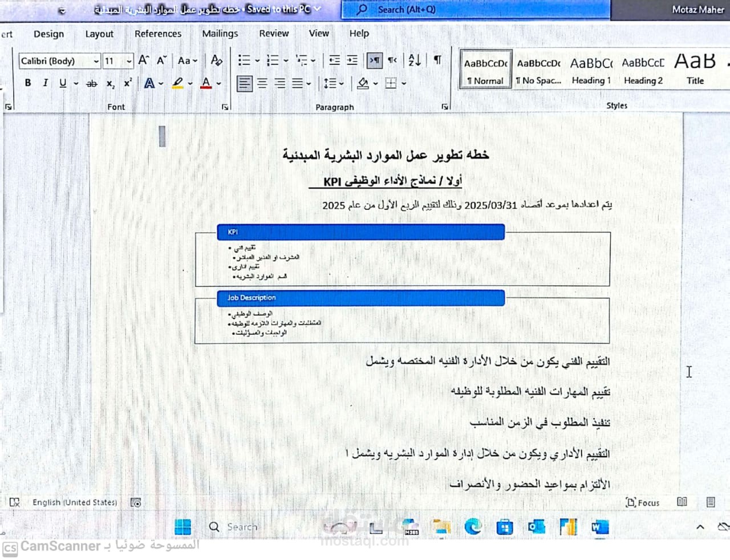Image resolution: width=730 pixels, height=560 pixels.
Task: Open underline style dropdown arrow
Action: (x=75, y=83)
